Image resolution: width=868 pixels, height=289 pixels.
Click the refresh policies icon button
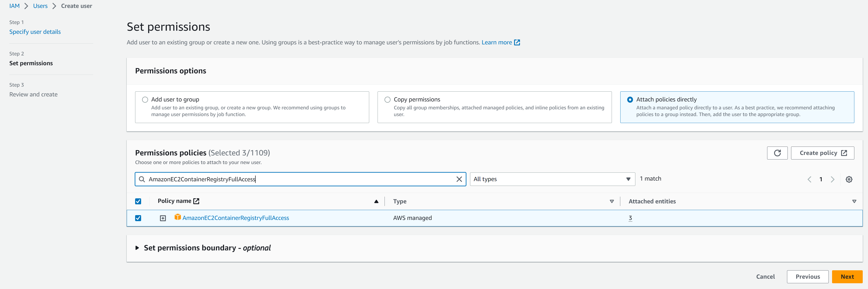pyautogui.click(x=777, y=153)
